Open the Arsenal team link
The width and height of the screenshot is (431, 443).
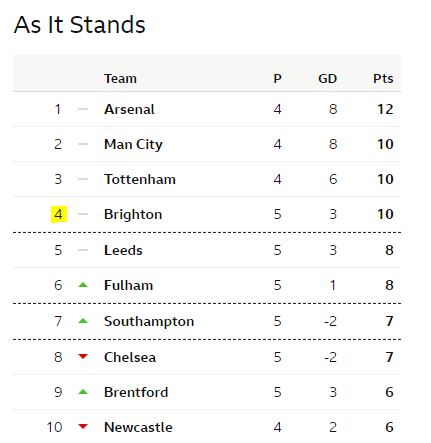(129, 109)
